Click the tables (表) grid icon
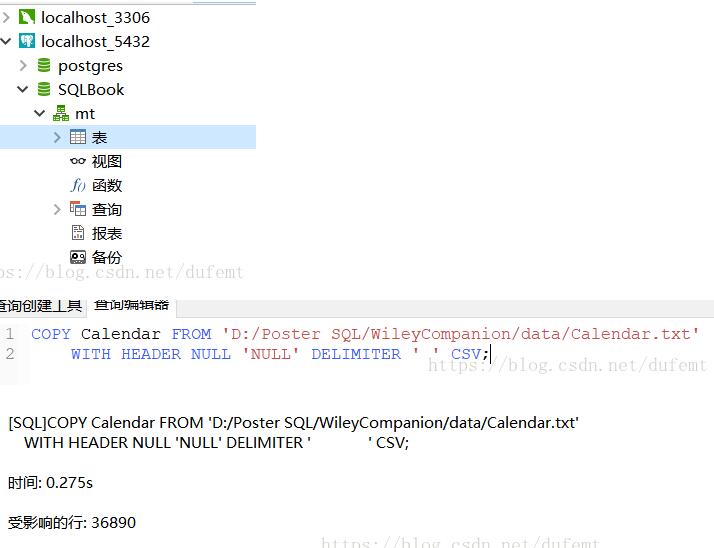 tap(78, 137)
